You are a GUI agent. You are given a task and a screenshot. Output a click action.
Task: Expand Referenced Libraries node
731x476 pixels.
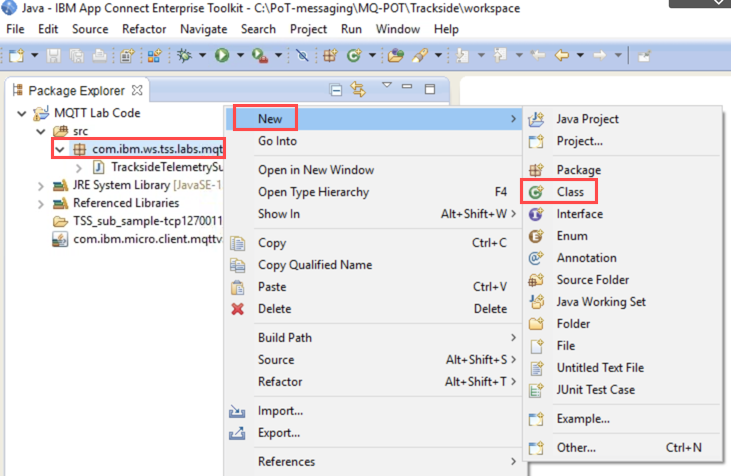pyautogui.click(x=41, y=204)
